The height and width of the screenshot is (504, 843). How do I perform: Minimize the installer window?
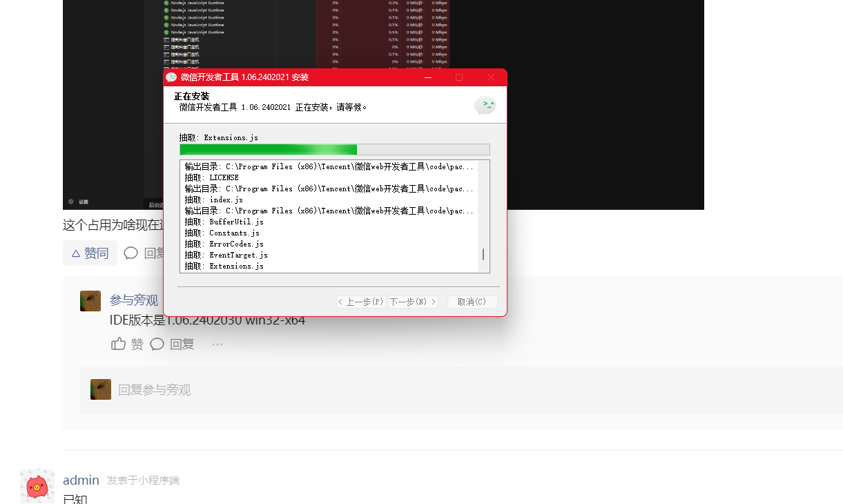point(428,77)
